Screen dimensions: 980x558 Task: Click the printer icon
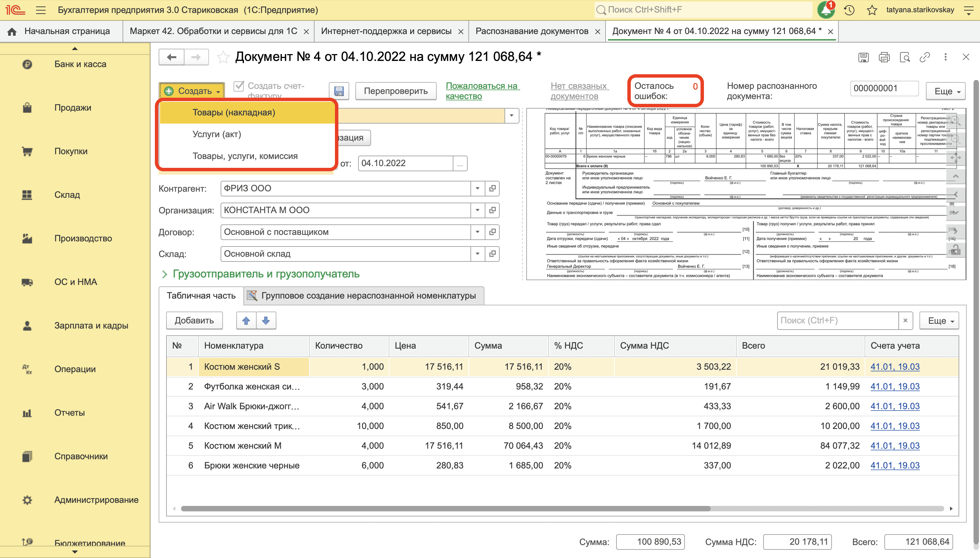click(x=884, y=57)
